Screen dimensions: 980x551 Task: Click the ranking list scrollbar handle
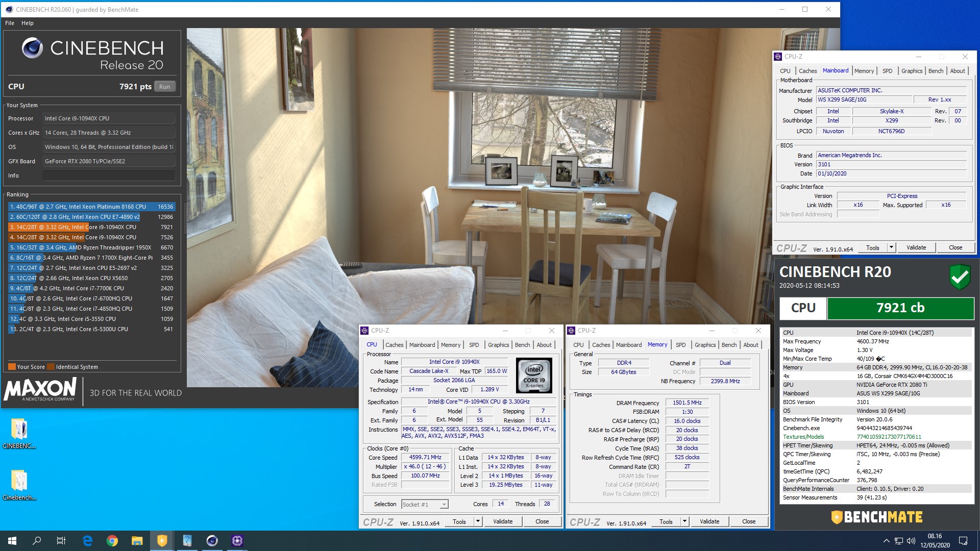(185, 218)
